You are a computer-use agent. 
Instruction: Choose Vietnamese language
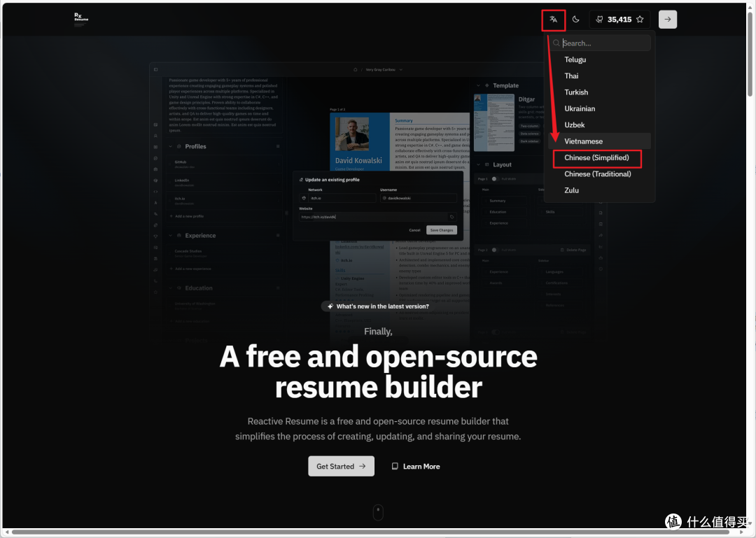point(599,141)
